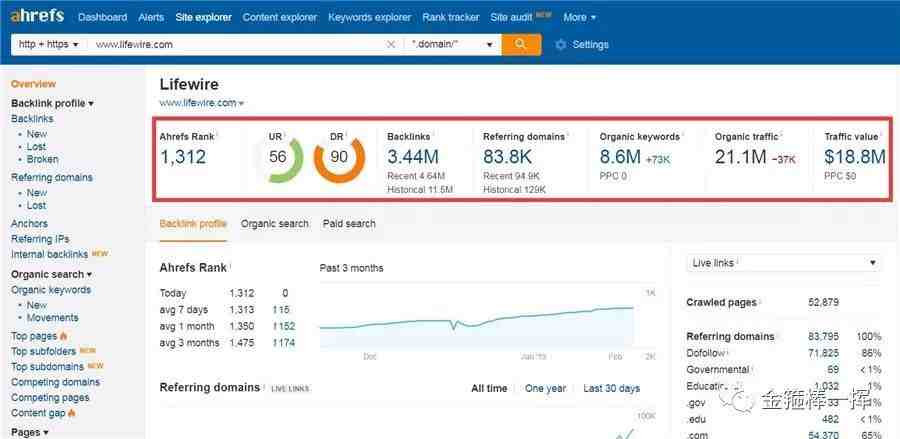Clear the URL field with the X icon
Viewport: 900px width, 439px height.
391,45
